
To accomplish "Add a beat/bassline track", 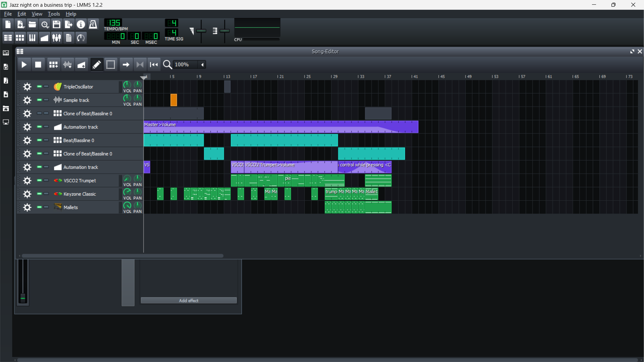I will tap(53, 65).
